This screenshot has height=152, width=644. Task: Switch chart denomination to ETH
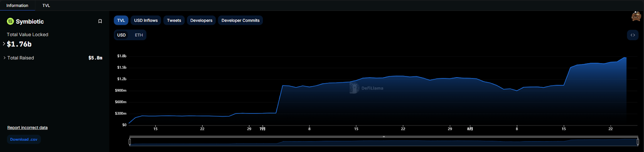coord(139,35)
